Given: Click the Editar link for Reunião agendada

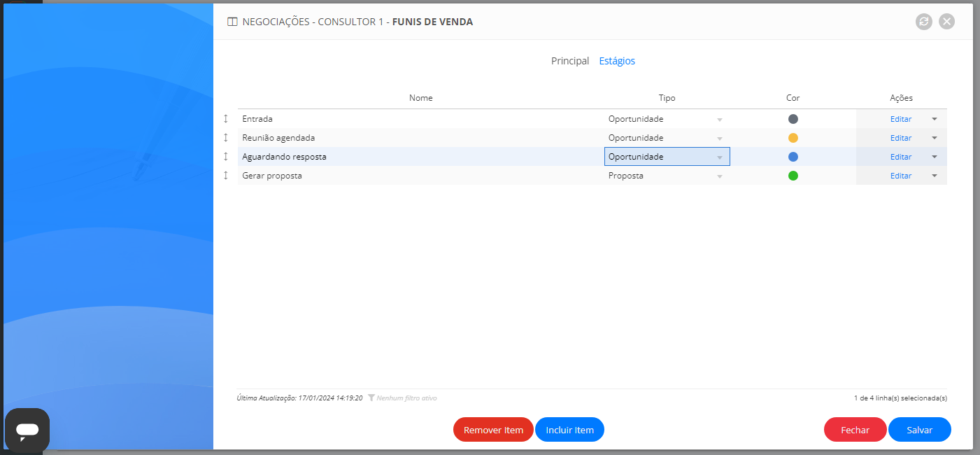Looking at the screenshot, I should (x=900, y=137).
